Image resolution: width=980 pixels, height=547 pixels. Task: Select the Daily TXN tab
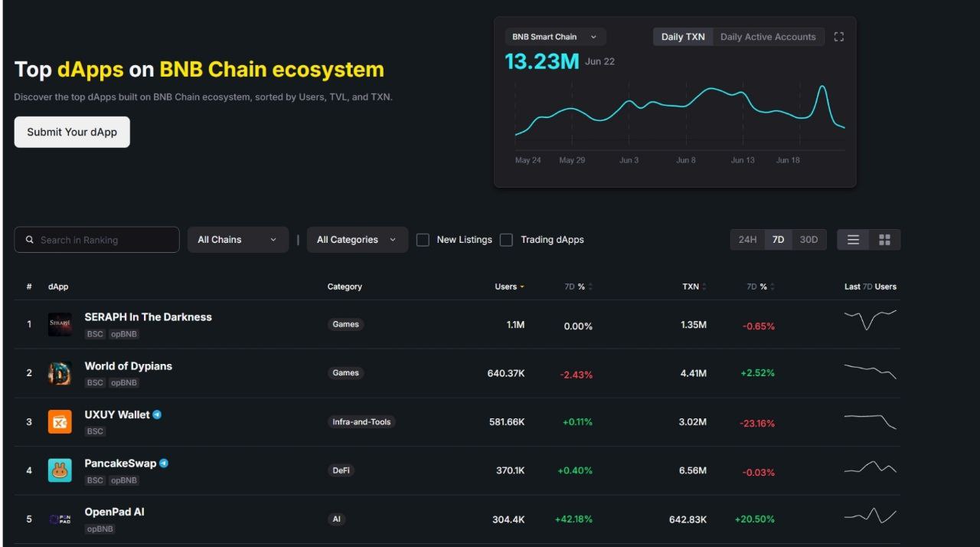683,37
